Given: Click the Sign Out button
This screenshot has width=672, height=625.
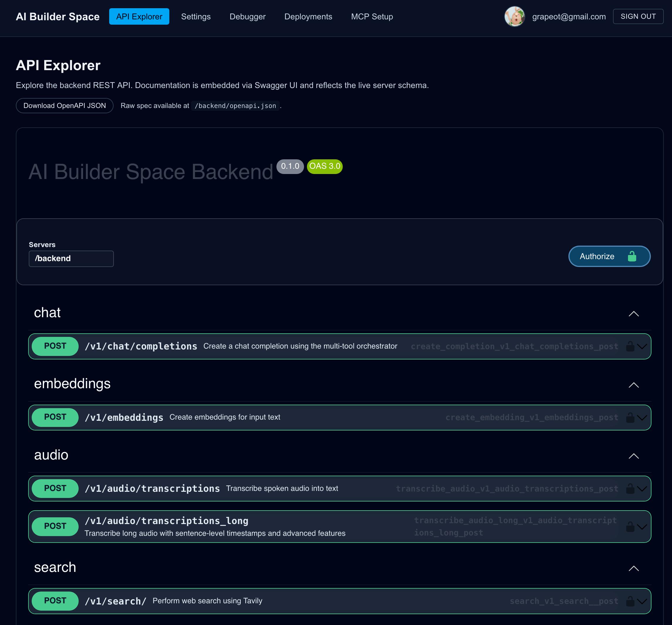Looking at the screenshot, I should (638, 16).
